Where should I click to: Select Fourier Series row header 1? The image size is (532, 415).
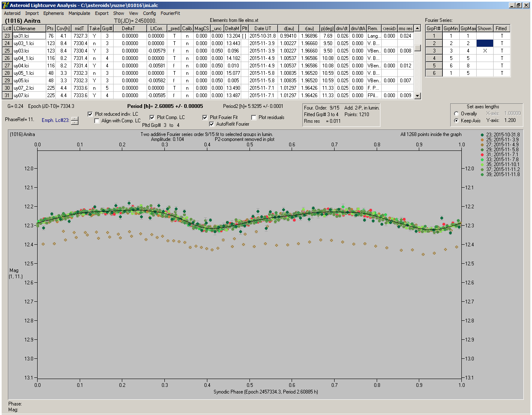click(x=434, y=36)
